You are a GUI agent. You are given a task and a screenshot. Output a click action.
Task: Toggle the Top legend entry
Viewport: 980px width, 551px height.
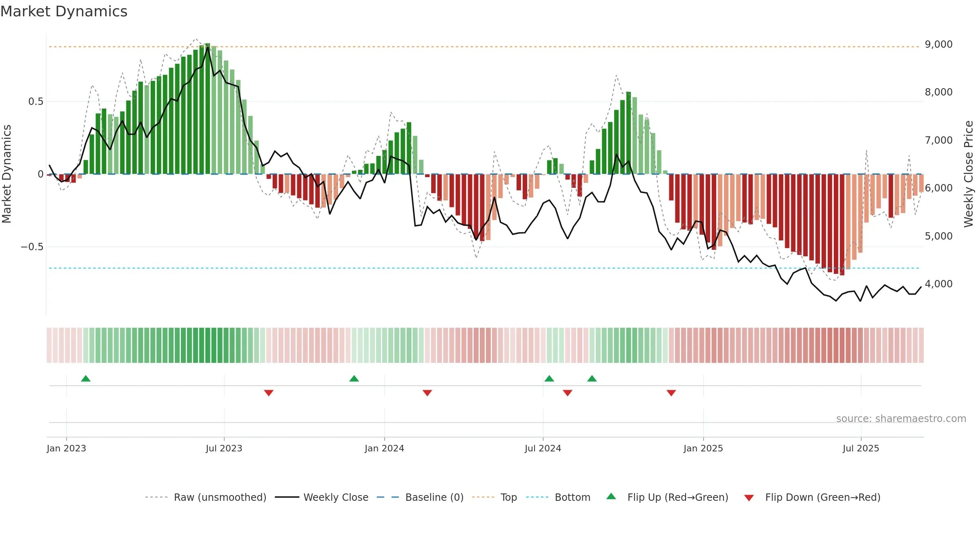click(x=494, y=497)
